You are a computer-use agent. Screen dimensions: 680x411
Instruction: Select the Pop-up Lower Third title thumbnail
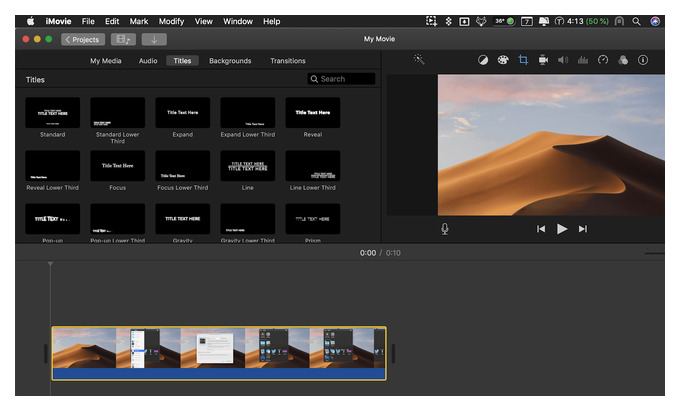click(118, 219)
